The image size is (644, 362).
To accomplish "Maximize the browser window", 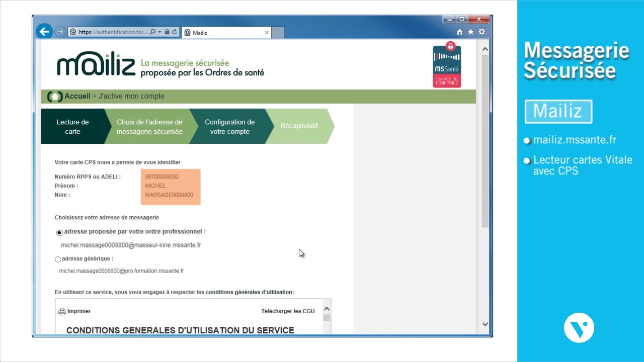I will pyautogui.click(x=462, y=19).
